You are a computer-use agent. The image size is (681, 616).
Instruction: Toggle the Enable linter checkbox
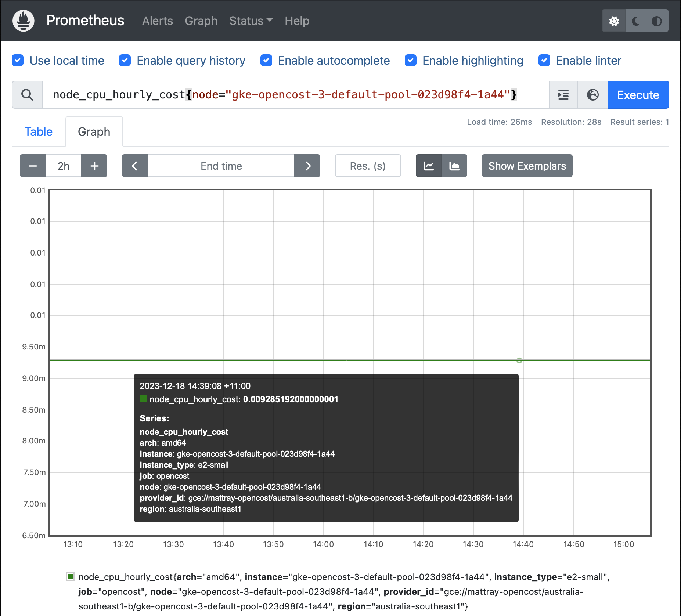coord(544,61)
